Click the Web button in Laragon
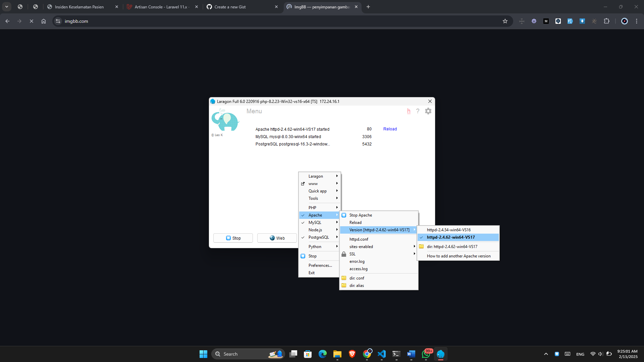 click(277, 238)
